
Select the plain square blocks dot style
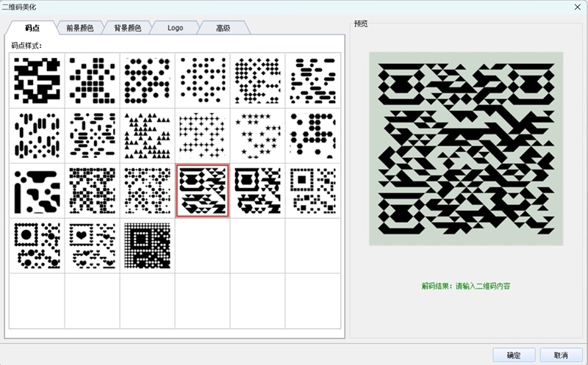(37, 80)
